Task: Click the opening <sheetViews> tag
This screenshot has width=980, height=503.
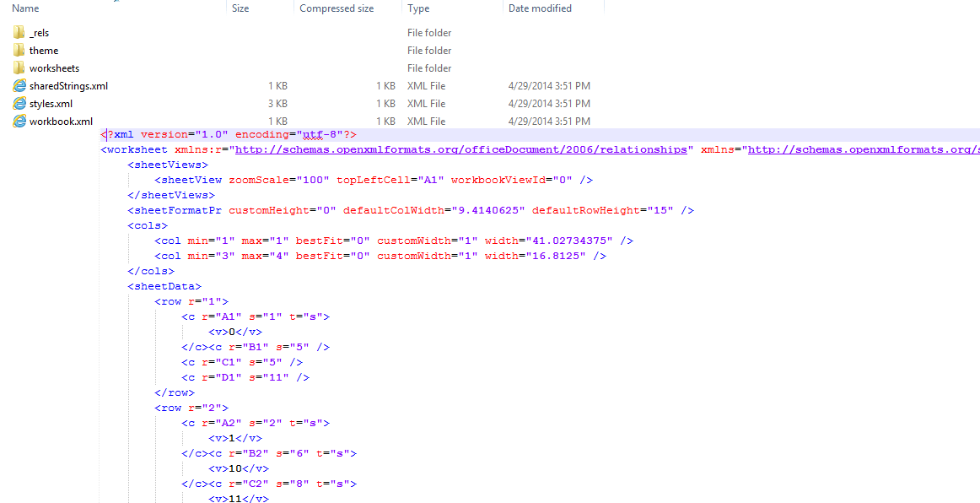Action: tap(168, 165)
